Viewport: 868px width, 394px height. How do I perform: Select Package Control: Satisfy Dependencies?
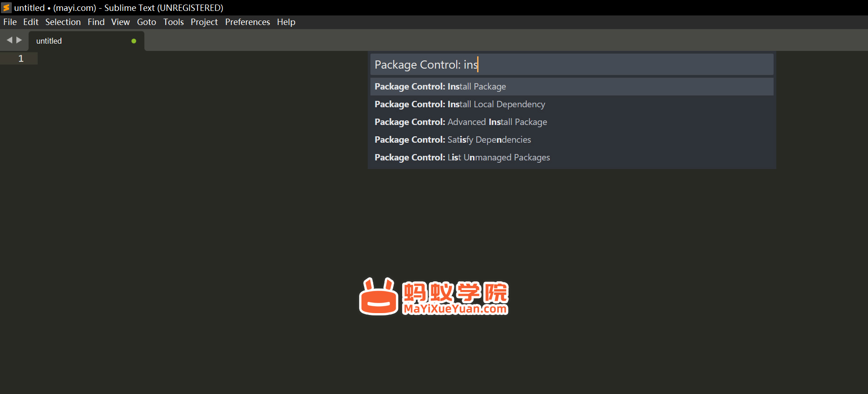[572, 140]
